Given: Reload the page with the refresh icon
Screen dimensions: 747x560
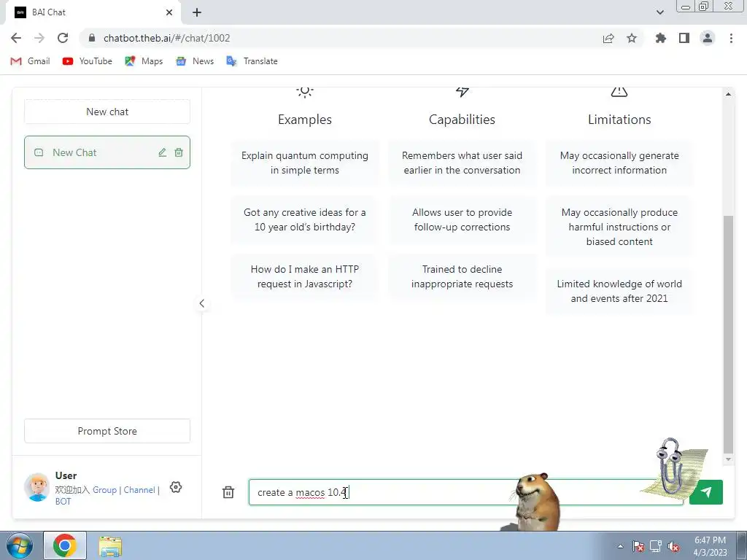Looking at the screenshot, I should tap(63, 38).
